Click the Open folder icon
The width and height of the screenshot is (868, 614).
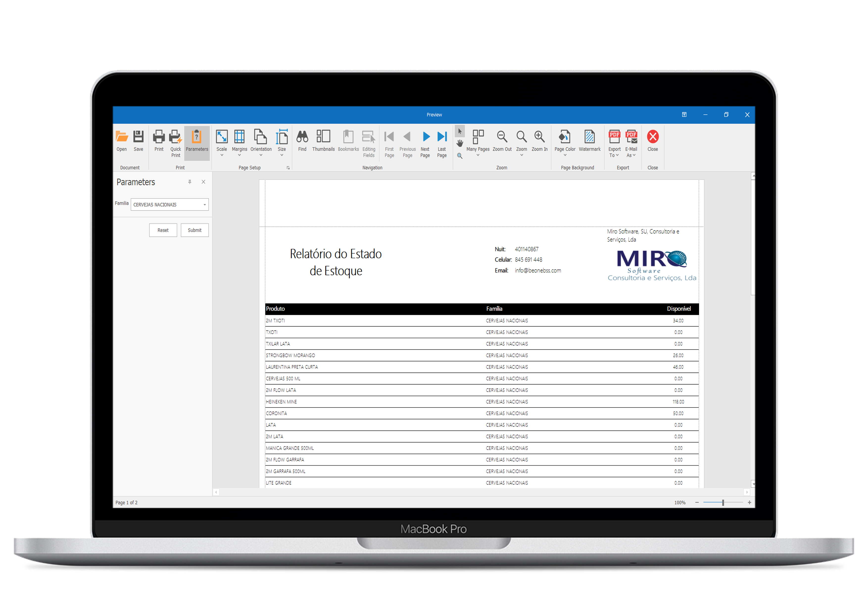[x=121, y=140]
